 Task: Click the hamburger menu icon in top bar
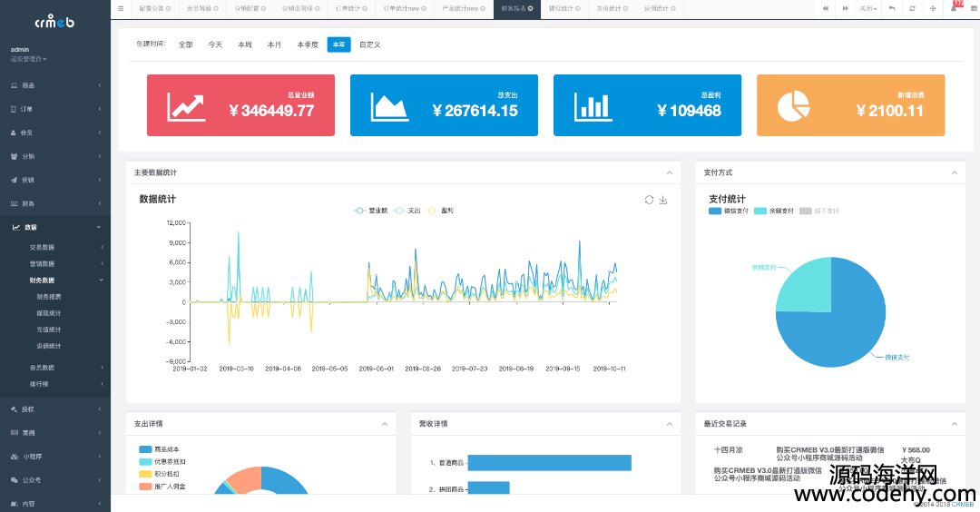click(x=121, y=8)
